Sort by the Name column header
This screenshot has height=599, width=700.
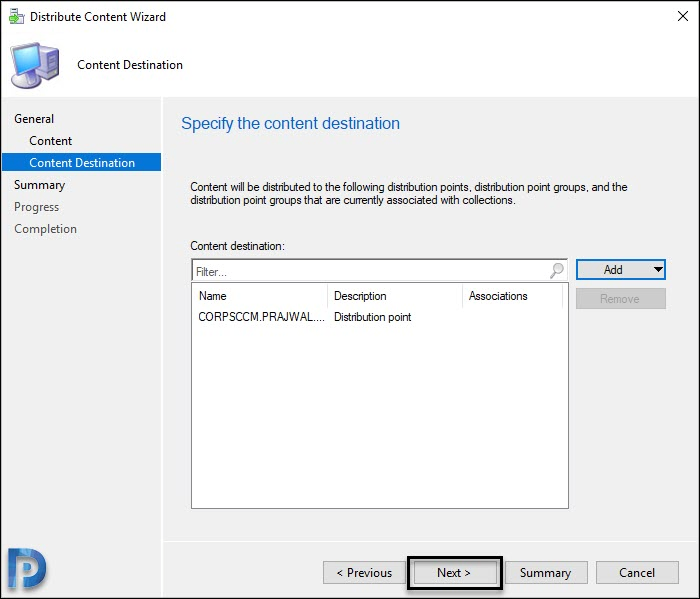coord(260,296)
